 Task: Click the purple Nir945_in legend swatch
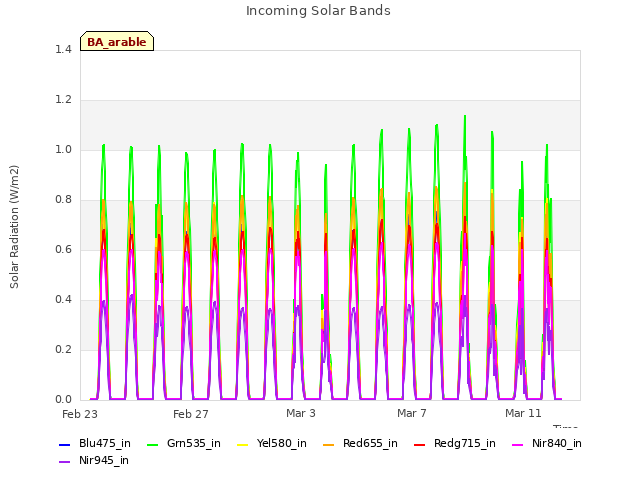(x=64, y=462)
